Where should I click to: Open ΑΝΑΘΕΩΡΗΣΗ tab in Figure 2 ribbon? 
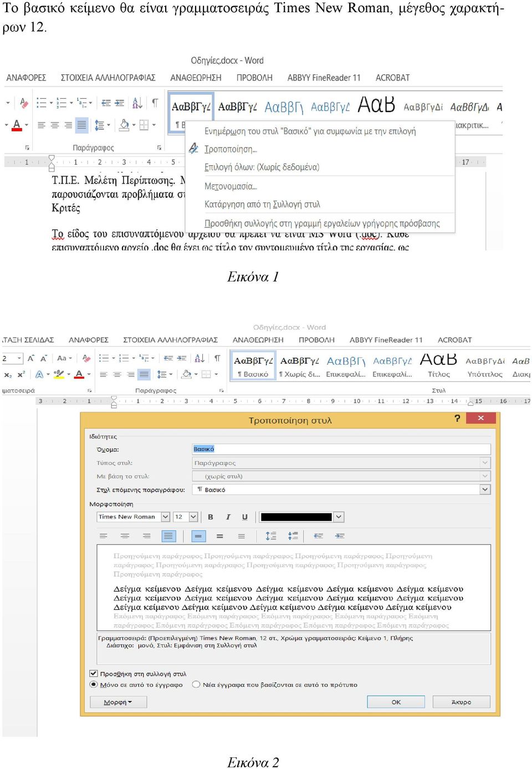(x=258, y=340)
